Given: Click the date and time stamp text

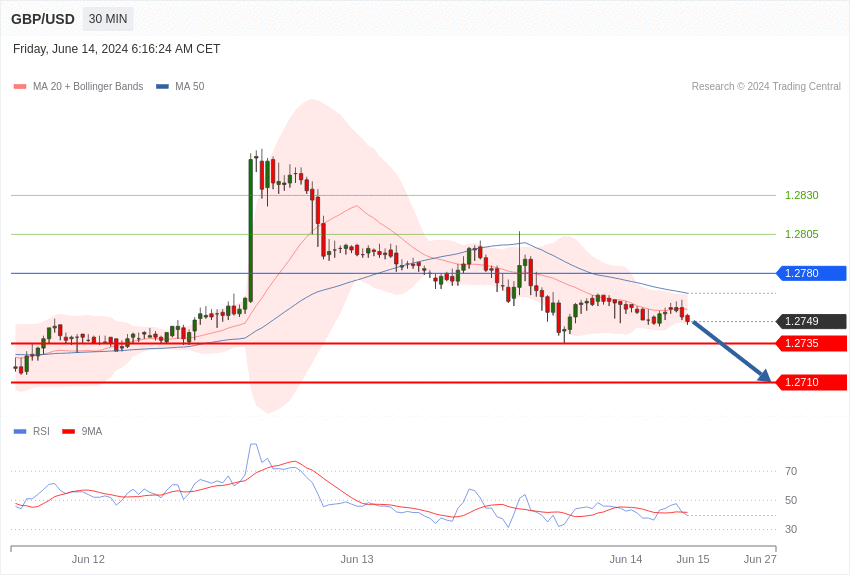Looking at the screenshot, I should point(117,49).
